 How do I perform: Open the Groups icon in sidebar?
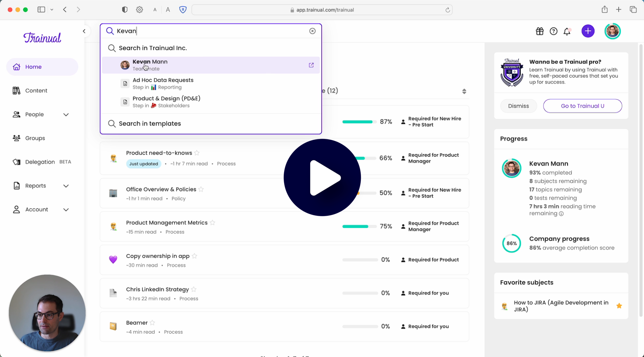coord(16,138)
